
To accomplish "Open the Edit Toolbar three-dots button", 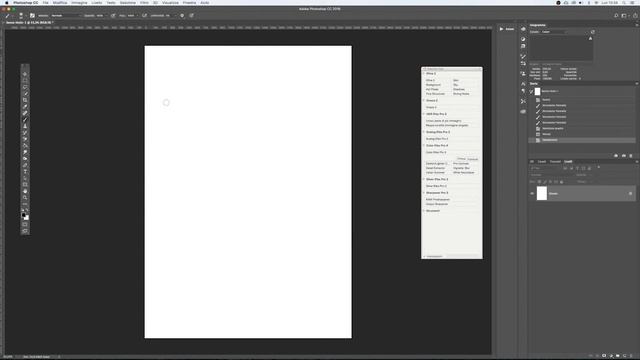I will [x=25, y=204].
